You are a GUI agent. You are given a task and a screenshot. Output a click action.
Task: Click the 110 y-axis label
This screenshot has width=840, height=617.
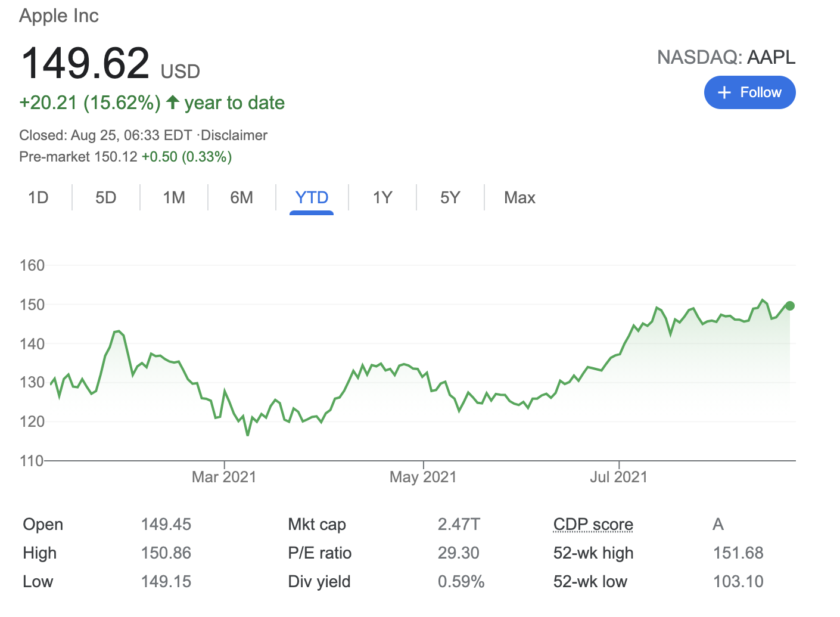[32, 460]
